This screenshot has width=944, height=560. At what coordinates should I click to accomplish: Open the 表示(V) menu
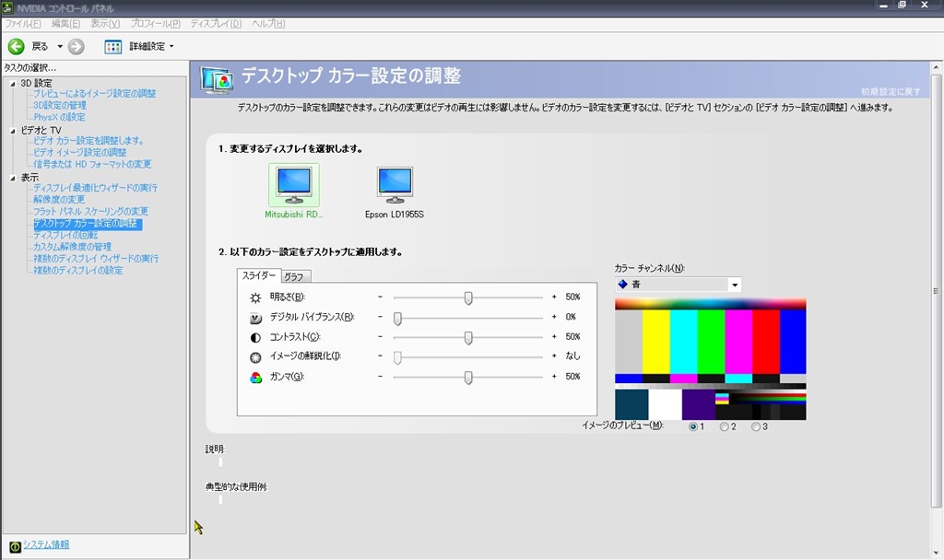coord(105,23)
